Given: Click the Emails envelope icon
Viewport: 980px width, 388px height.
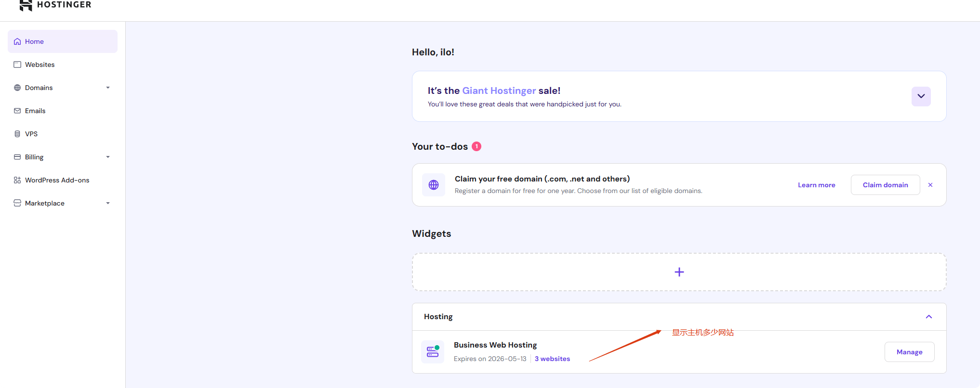Looking at the screenshot, I should (x=17, y=111).
